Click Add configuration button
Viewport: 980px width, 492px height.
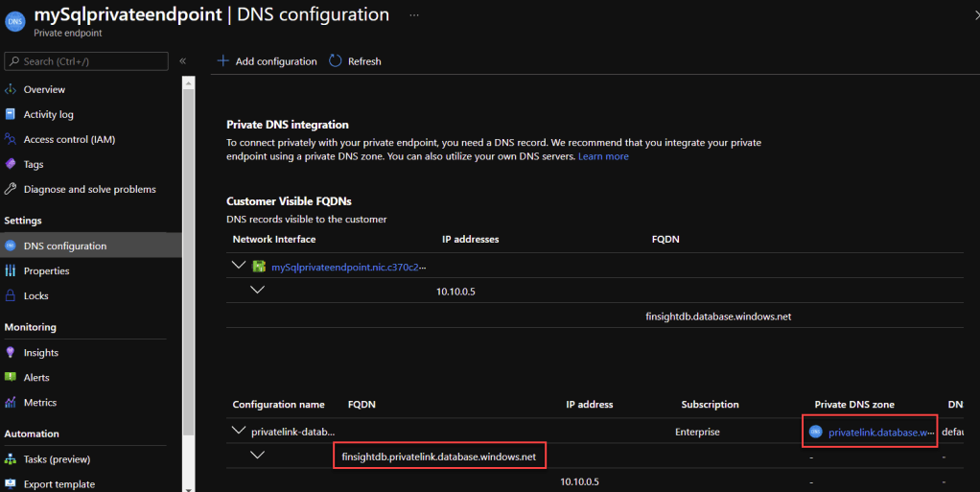click(x=267, y=61)
